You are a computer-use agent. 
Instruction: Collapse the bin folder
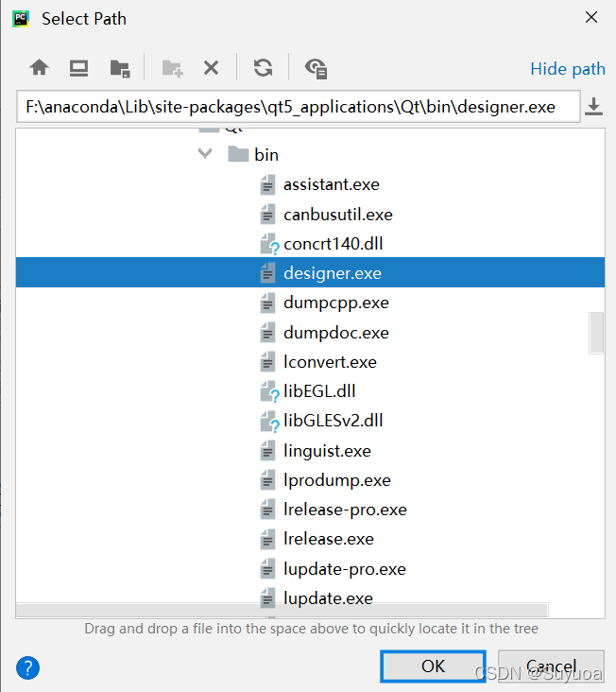point(205,154)
